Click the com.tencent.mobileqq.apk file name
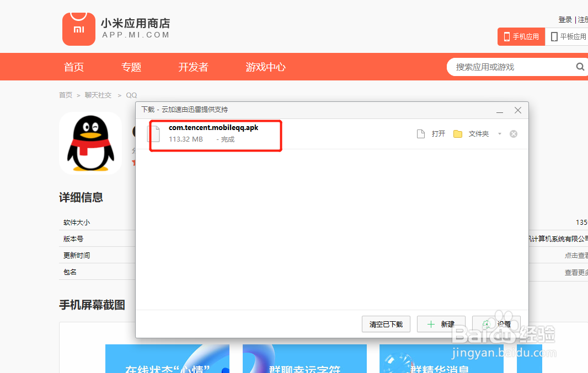This screenshot has height=373, width=588. click(213, 128)
